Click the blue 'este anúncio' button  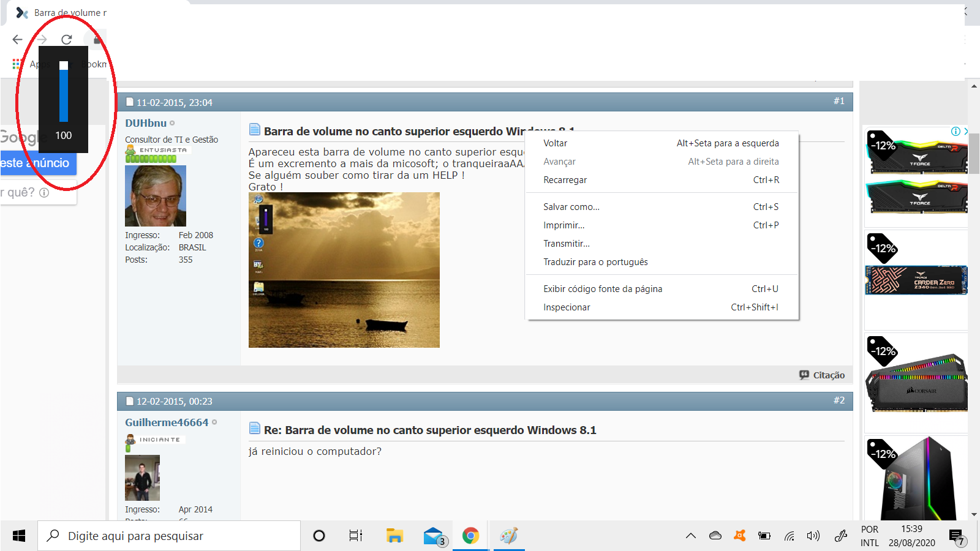point(38,163)
